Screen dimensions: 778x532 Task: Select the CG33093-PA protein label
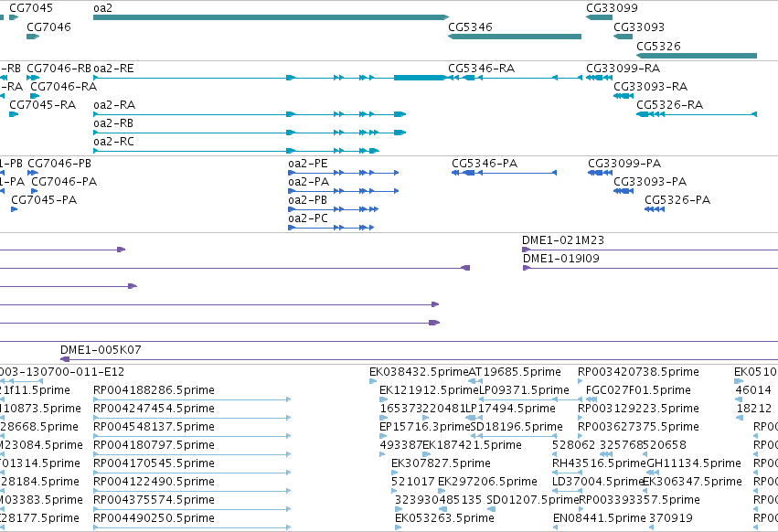point(650,182)
